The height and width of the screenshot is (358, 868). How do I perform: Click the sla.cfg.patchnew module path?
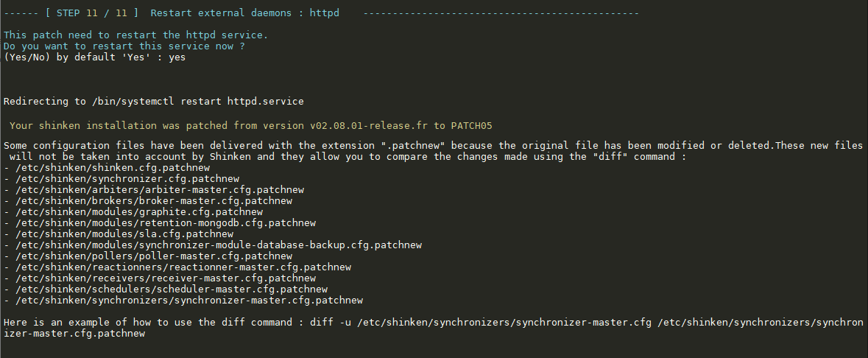(x=124, y=234)
